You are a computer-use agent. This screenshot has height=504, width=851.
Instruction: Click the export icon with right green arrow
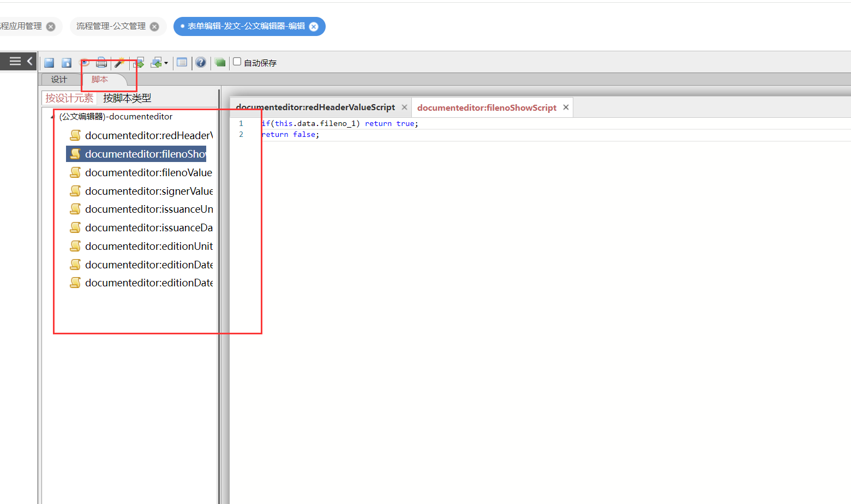pyautogui.click(x=139, y=63)
